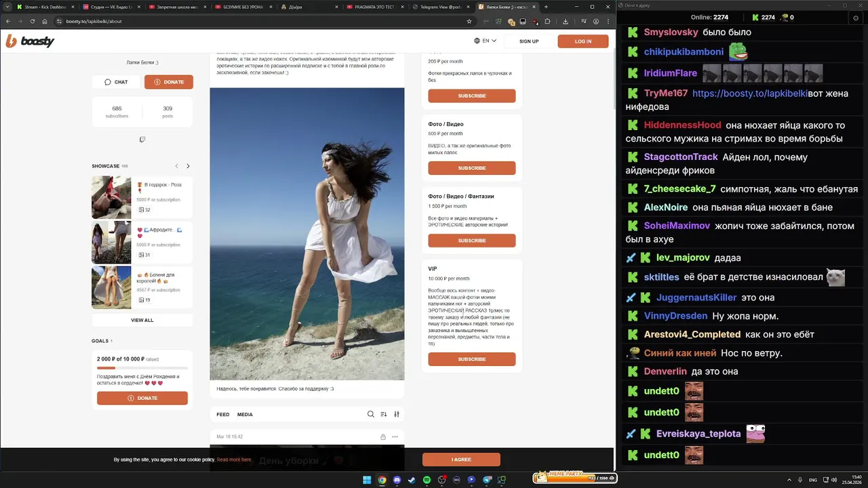Subscribe to the 200 ₽ per month tier

(472, 96)
